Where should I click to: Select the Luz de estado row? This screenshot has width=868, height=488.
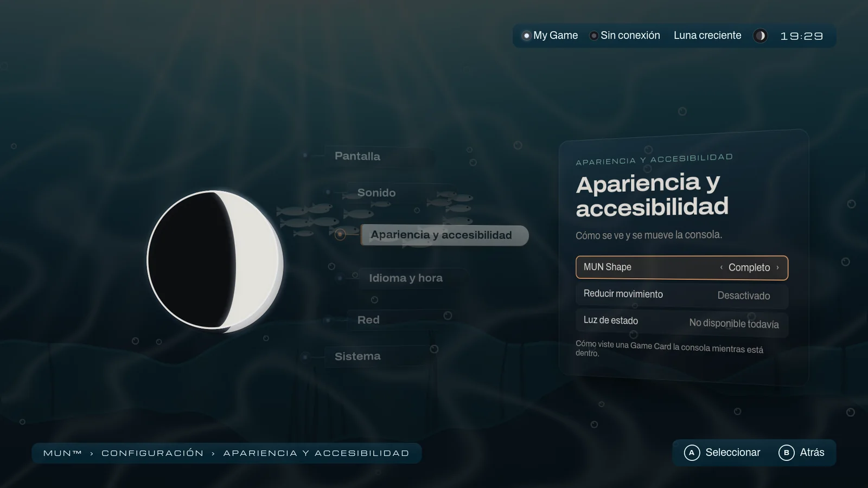(682, 322)
